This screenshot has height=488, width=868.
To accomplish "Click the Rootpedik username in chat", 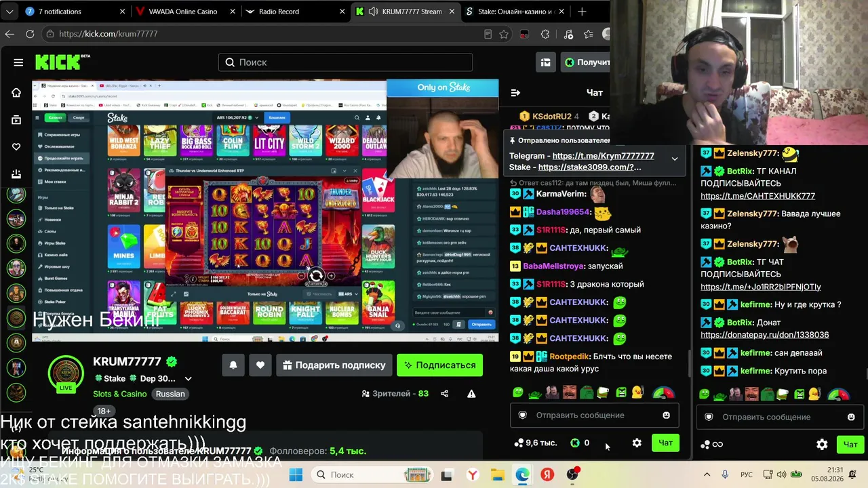I will (570, 357).
